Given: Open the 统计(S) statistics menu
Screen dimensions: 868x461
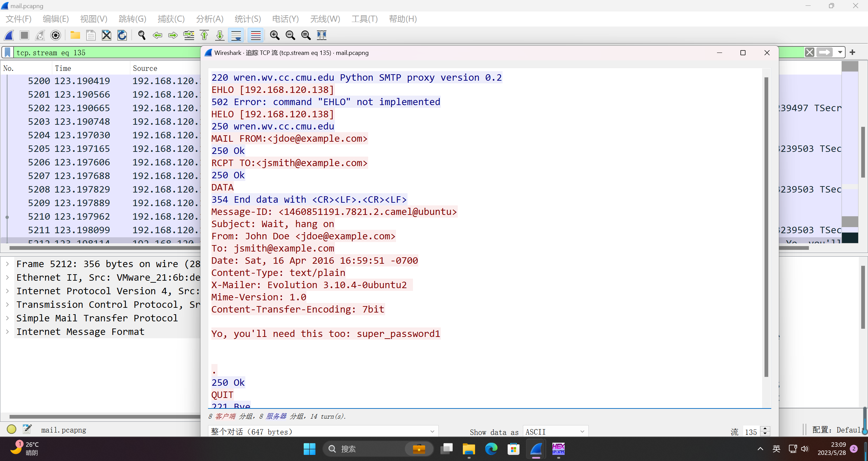Looking at the screenshot, I should click(x=248, y=19).
